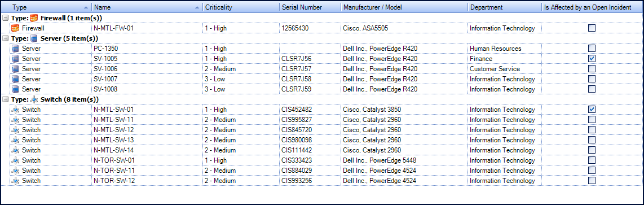Click the switch icon in the N-TOR-SW-01 row
Image resolution: width=644 pixels, height=205 pixels.
16,160
